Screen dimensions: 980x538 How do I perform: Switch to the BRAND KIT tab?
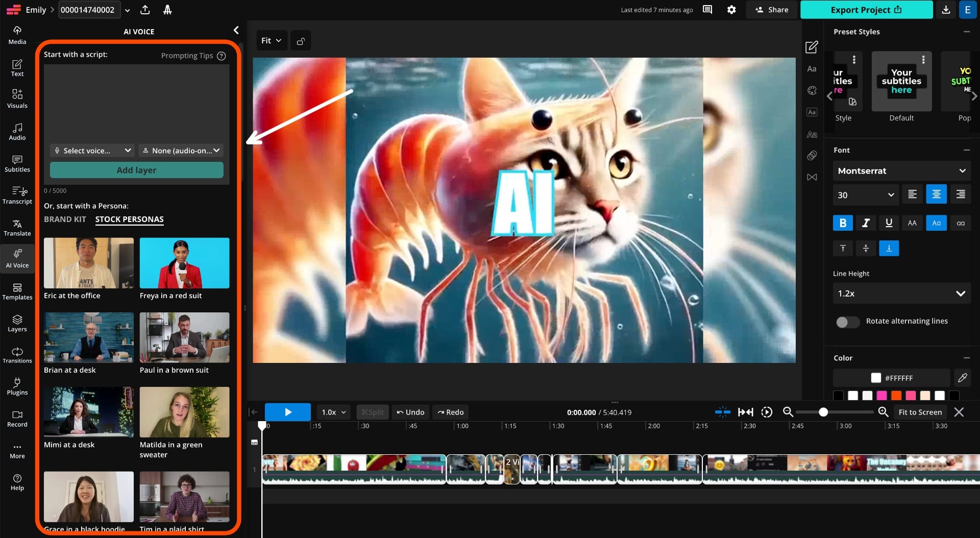pos(65,219)
